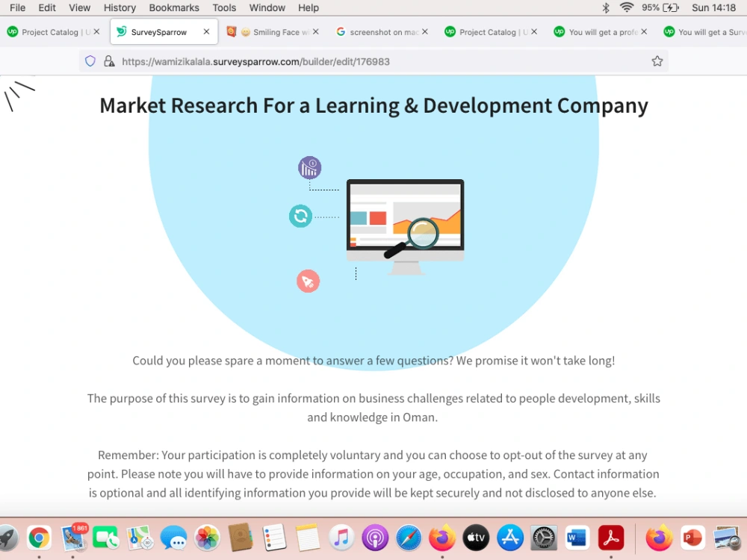This screenshot has width=747, height=560.
Task: Click the teal refresh arrows icon
Action: click(x=300, y=217)
